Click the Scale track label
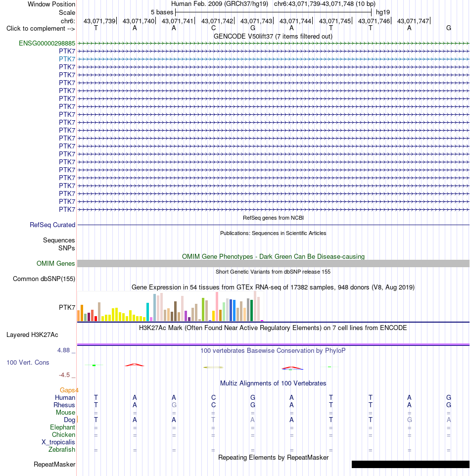Image resolution: width=470 pixels, height=476 pixels. pyautogui.click(x=67, y=12)
